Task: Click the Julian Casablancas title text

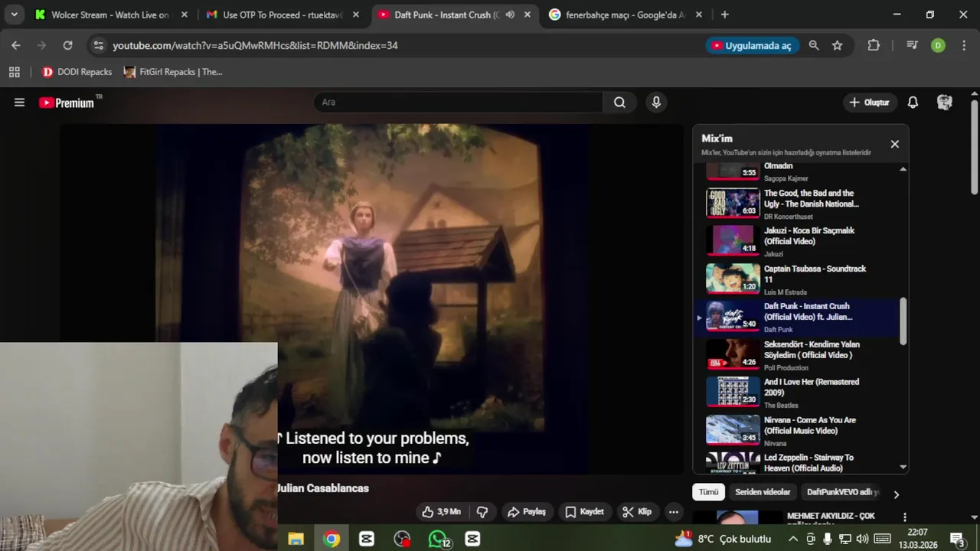Action: click(322, 488)
